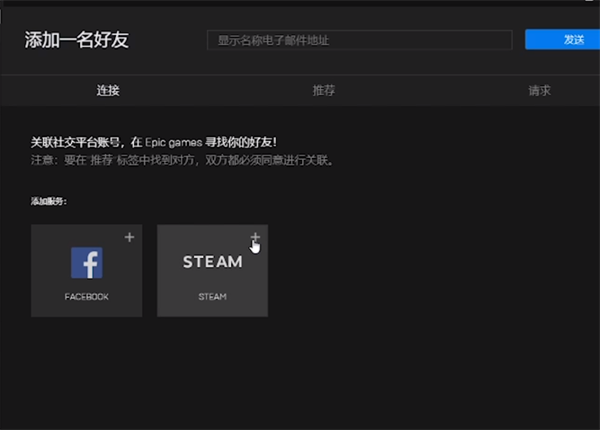The height and width of the screenshot is (430, 600).
Task: Click the blue 发送 button
Action: [x=562, y=39]
